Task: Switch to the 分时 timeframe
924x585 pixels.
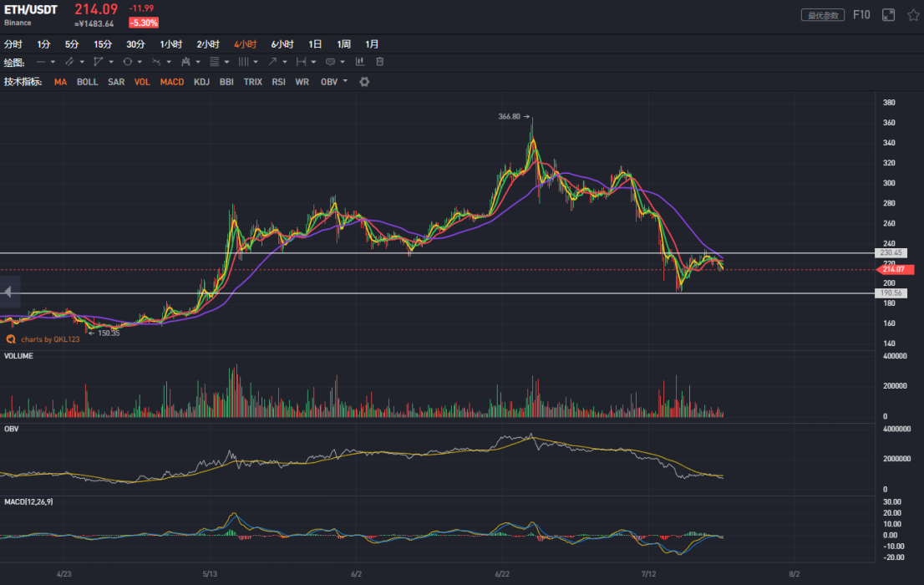Action: (x=13, y=44)
